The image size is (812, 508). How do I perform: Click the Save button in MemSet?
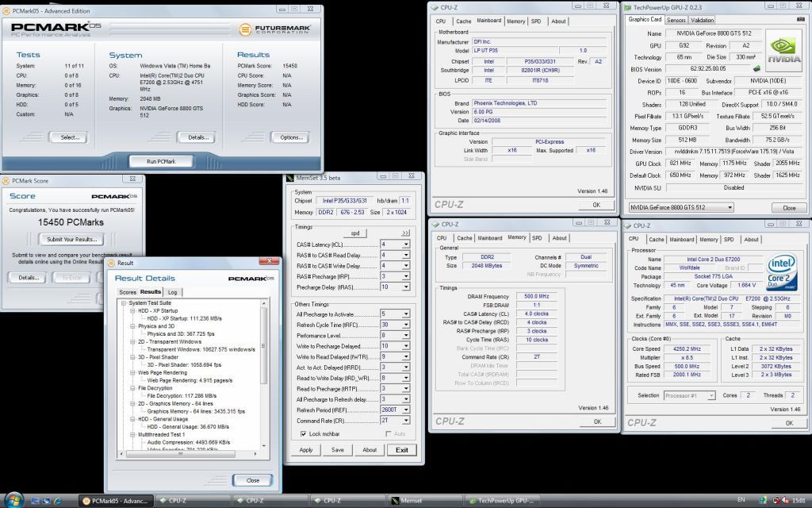click(x=338, y=450)
